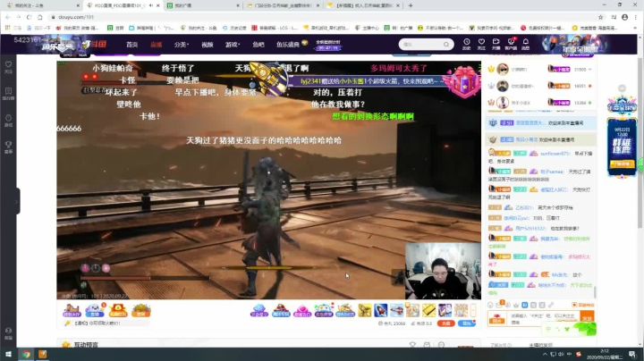644x361 pixels.
Task: Collapse the floating side banner with minus button
Action: 622,88
